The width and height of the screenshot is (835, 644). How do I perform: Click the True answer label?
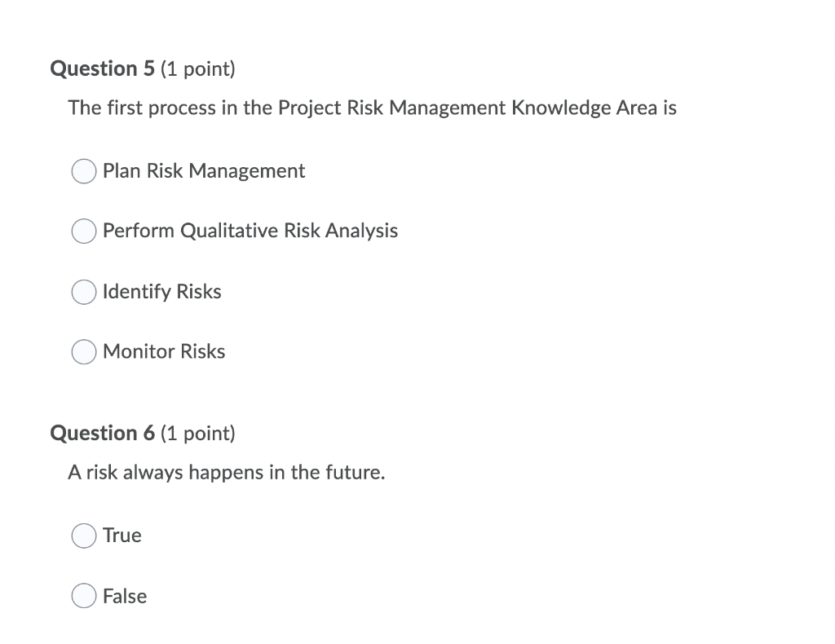coord(121,536)
